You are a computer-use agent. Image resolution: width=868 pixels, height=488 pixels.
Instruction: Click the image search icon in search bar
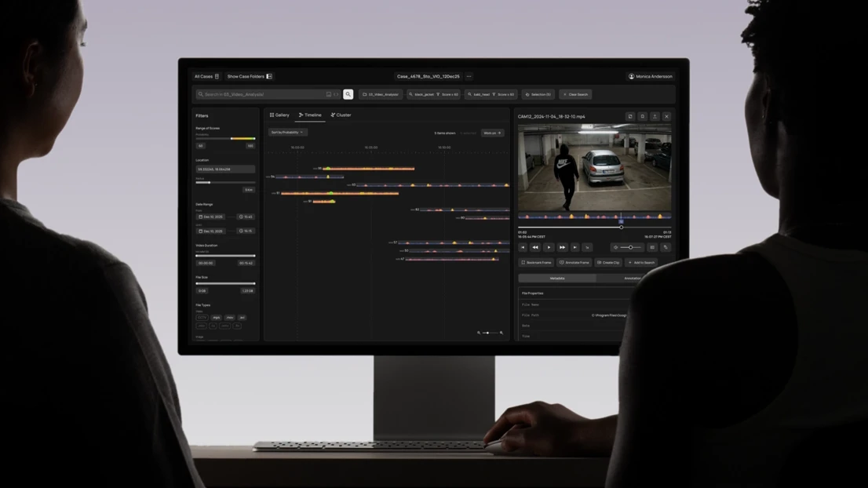tap(329, 94)
